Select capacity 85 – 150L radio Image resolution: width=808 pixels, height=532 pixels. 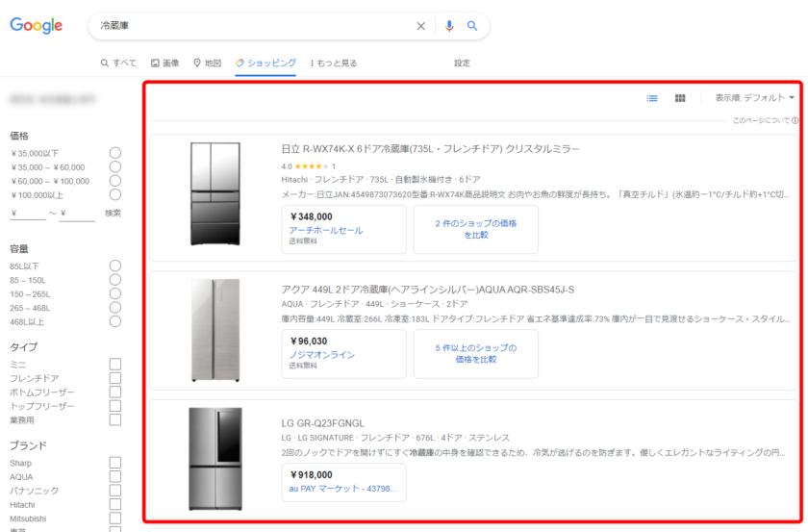(x=115, y=280)
